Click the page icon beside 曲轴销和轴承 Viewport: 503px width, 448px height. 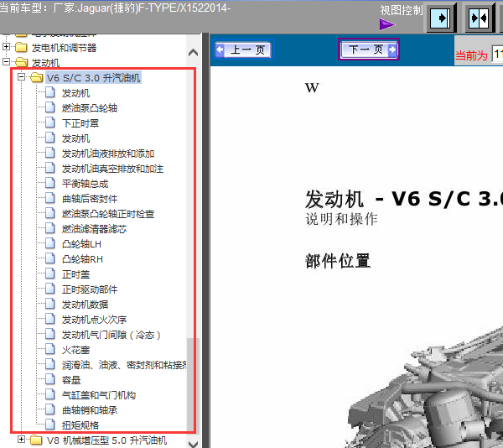tap(50, 409)
